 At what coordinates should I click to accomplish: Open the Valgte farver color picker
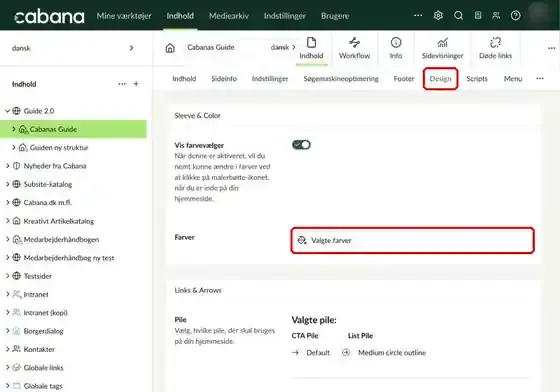[412, 240]
